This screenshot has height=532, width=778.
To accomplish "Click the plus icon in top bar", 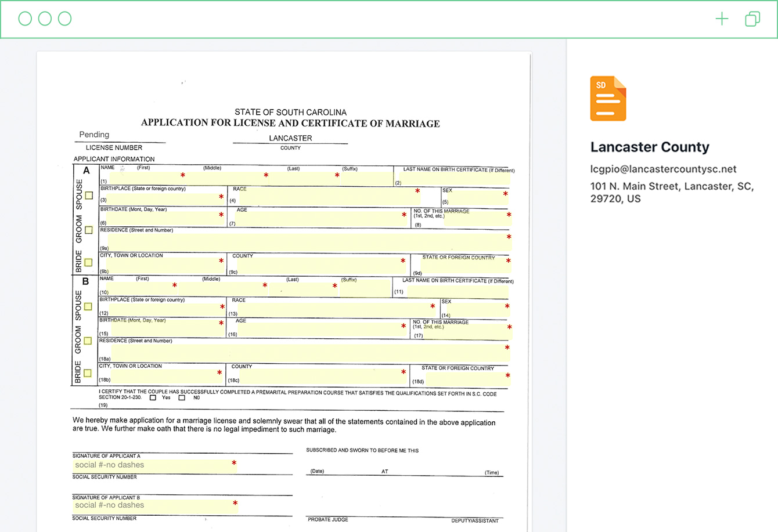I will (722, 19).
